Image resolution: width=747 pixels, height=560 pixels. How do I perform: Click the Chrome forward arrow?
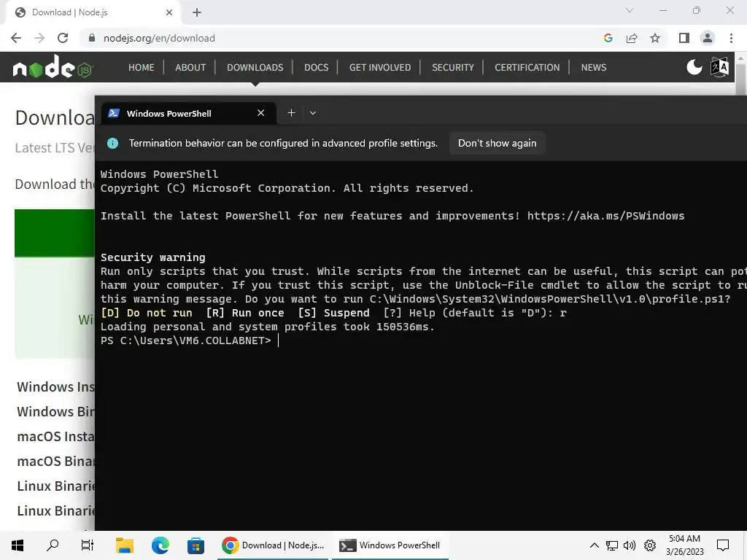click(x=39, y=38)
